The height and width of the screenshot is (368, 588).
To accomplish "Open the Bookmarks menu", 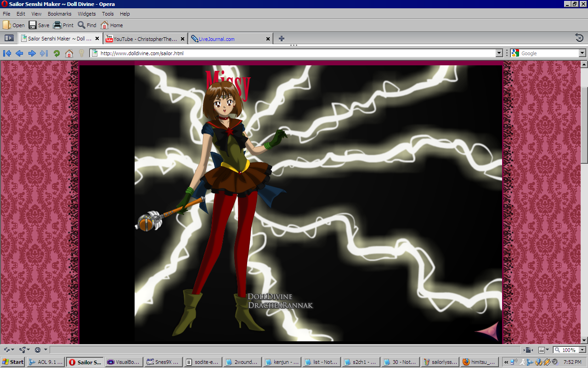I will pos(59,14).
